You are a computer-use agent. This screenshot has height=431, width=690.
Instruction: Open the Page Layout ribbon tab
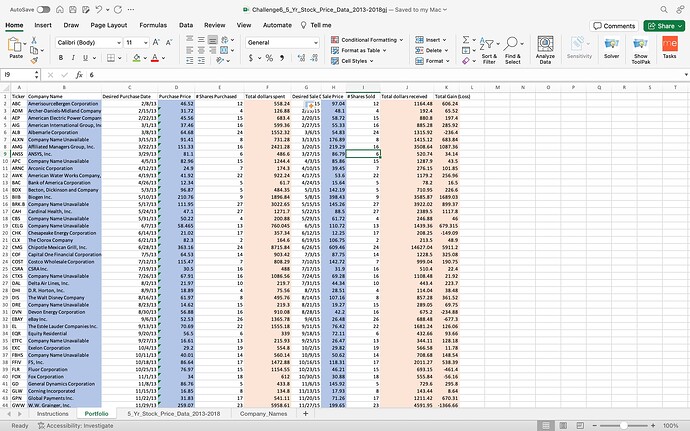pos(109,25)
